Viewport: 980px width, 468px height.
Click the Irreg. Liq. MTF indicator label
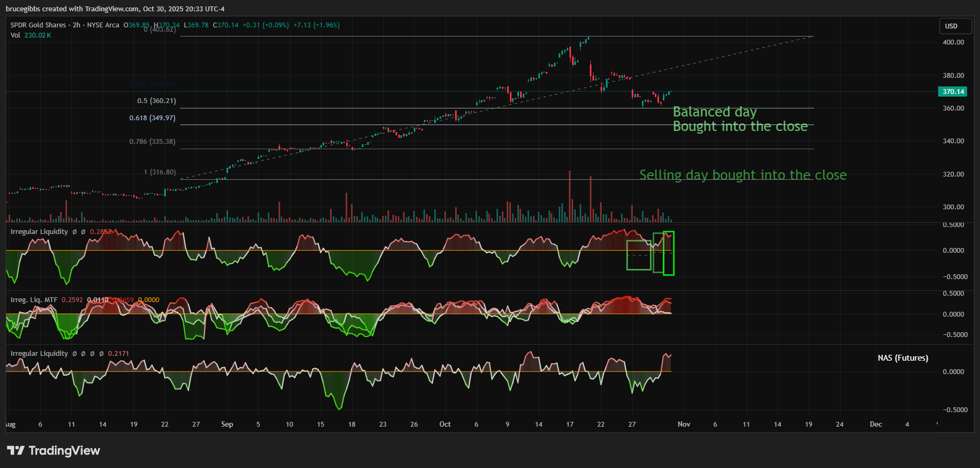[x=34, y=300]
